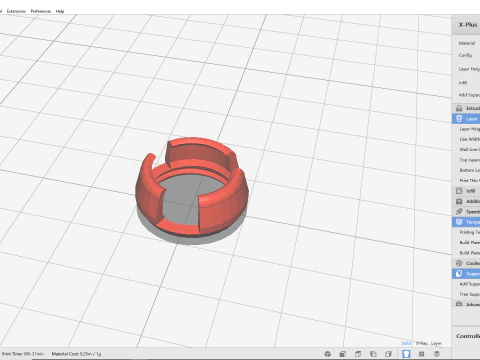Viewport: 480px width, 360px height.
Task: Open the Extensions menu
Action: (x=16, y=11)
